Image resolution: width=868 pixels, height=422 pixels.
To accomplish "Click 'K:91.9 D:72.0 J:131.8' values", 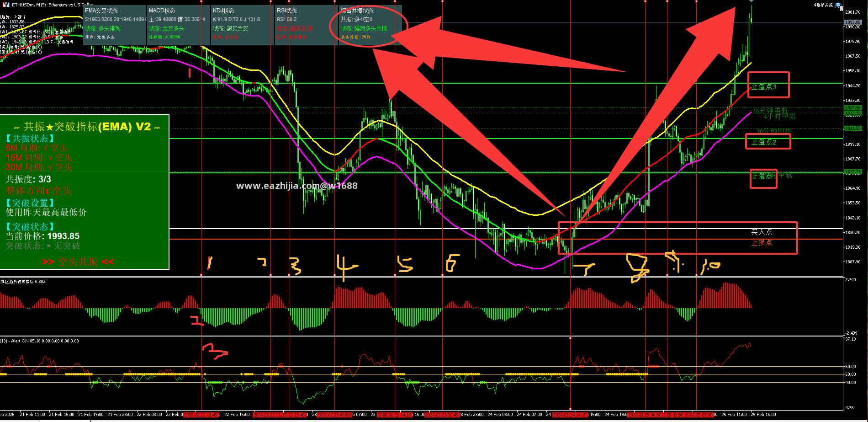I will point(236,19).
